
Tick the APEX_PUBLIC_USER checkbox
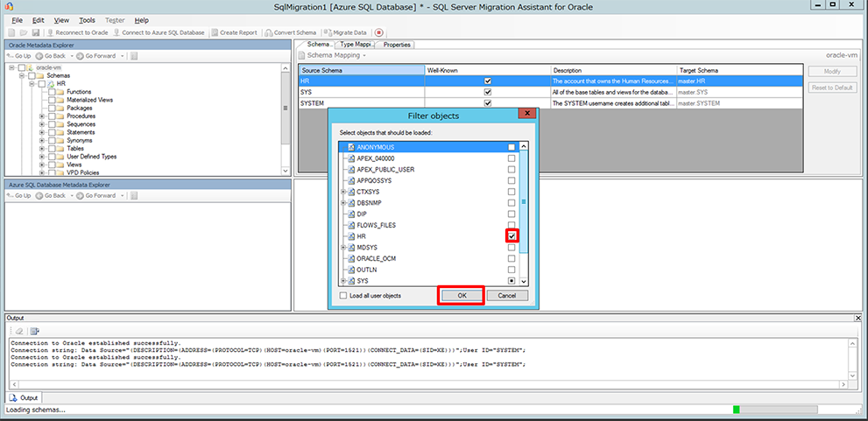click(x=512, y=169)
